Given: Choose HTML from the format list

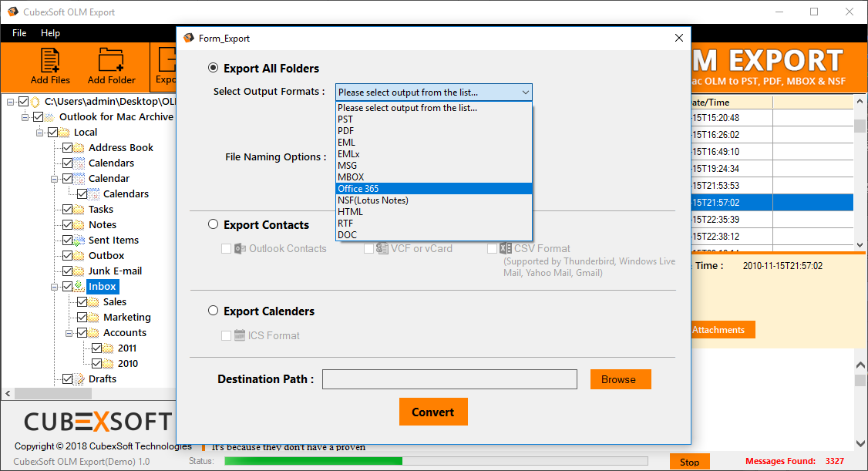Looking at the screenshot, I should pos(434,212).
